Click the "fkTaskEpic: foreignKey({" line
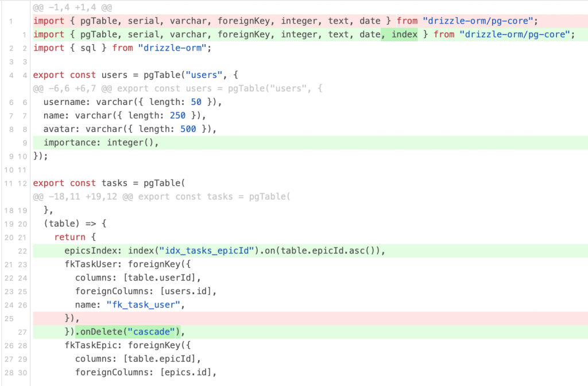This screenshot has width=588, height=386. (x=124, y=345)
